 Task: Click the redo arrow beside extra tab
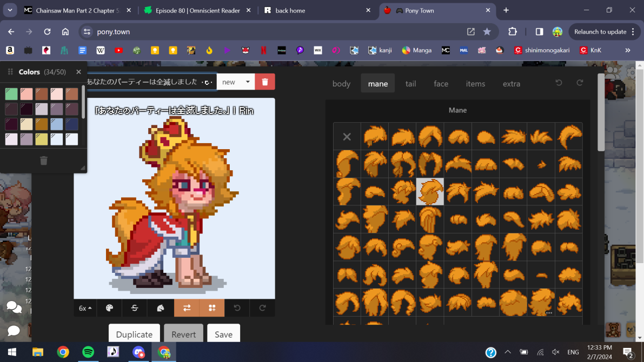(x=580, y=83)
